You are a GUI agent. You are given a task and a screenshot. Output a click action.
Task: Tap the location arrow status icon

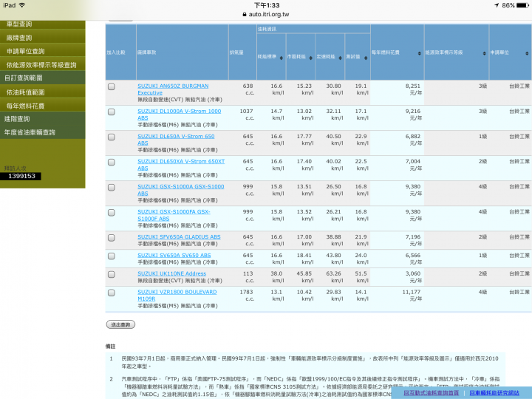[x=497, y=5]
